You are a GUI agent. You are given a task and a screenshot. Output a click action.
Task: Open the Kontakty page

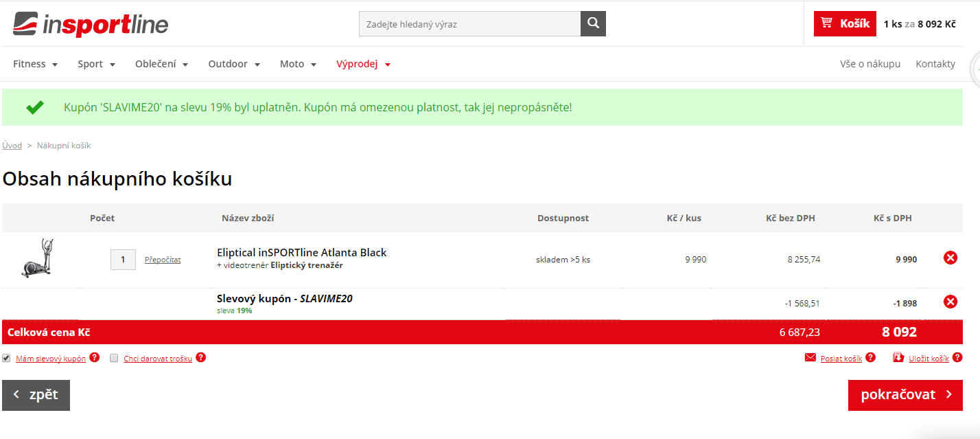coord(935,64)
